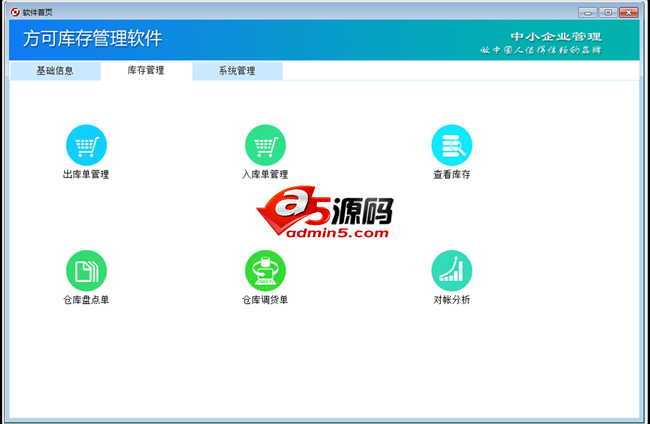The height and width of the screenshot is (424, 650).
Task: Switch to the 系统管理 tab
Action: [237, 71]
